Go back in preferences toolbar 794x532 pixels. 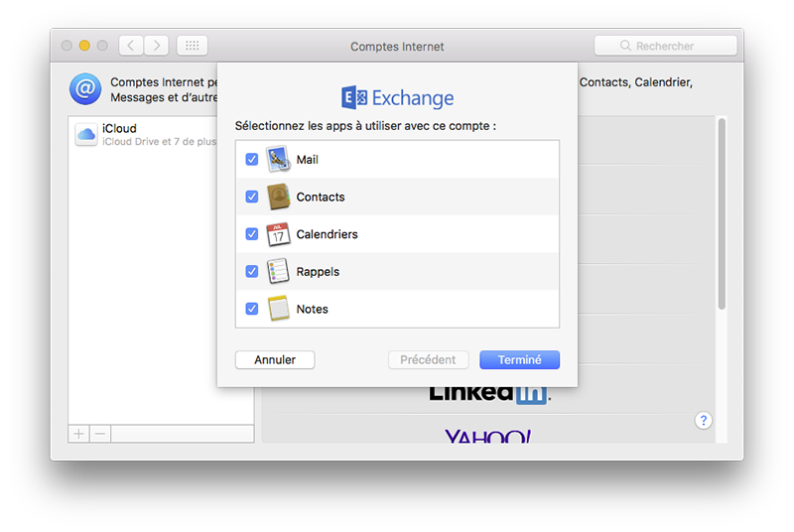132,46
